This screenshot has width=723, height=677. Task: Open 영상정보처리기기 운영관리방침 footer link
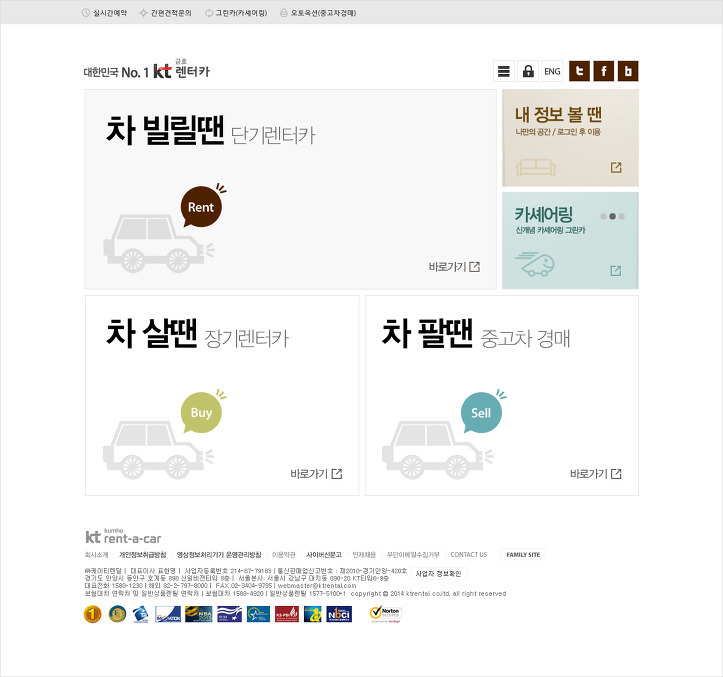pos(219,555)
